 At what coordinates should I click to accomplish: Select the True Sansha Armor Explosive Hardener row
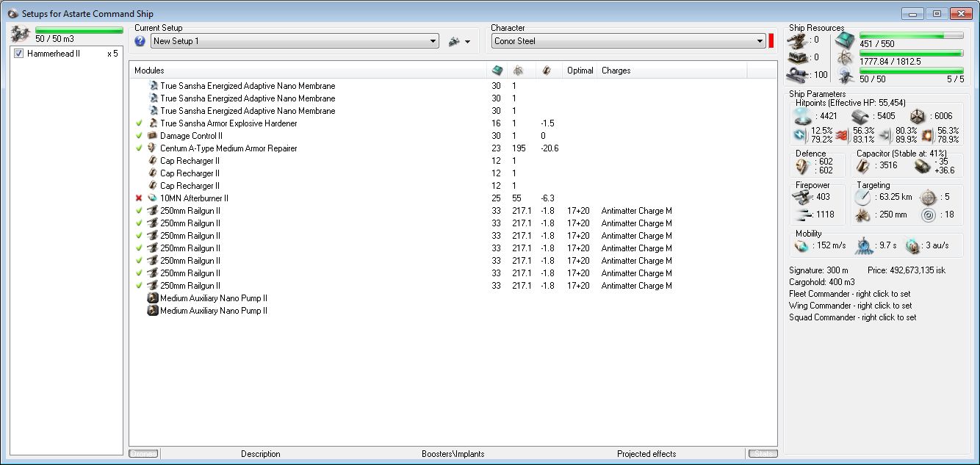453,123
